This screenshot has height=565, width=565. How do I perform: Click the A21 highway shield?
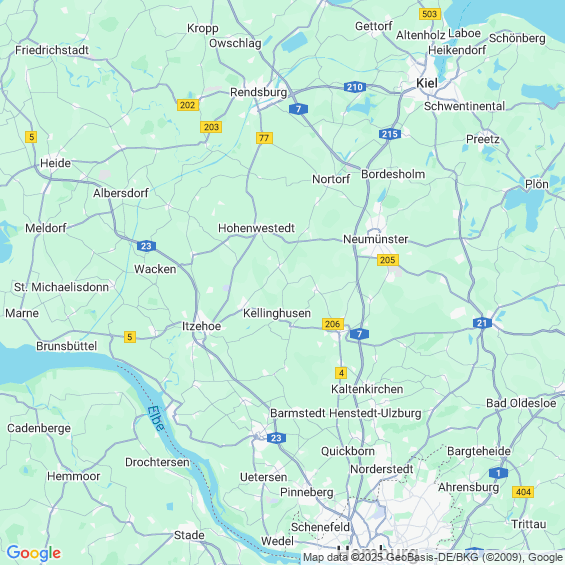pos(482,323)
